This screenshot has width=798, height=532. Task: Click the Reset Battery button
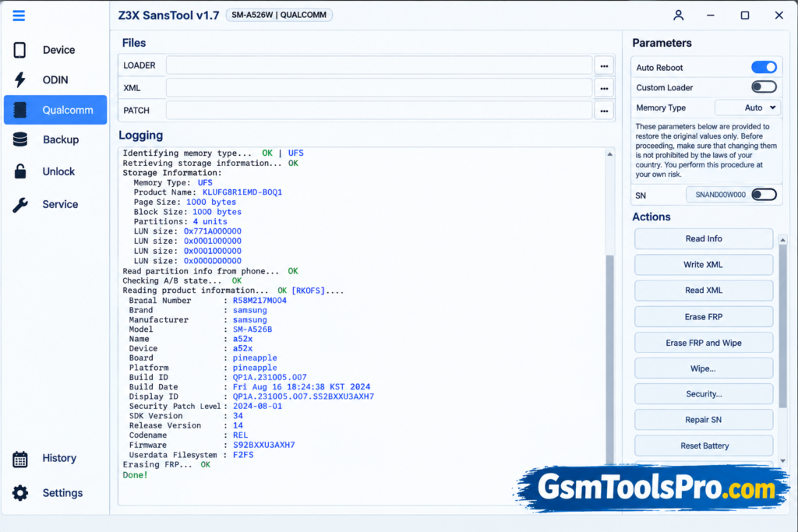tap(704, 446)
